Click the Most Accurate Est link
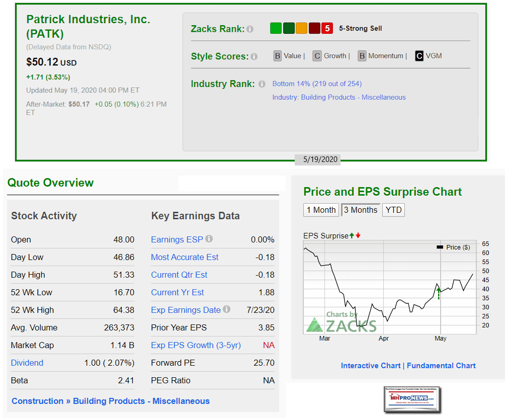Screen dimensions: 508x420 tap(185, 257)
